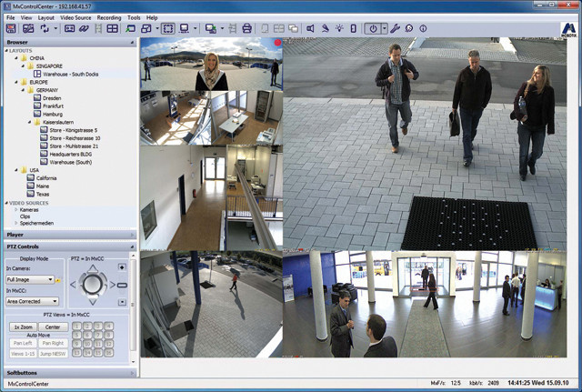Viewport: 582px width, 392px height.
Task: Select the blonde woman camera thumbnail
Action: point(211,64)
